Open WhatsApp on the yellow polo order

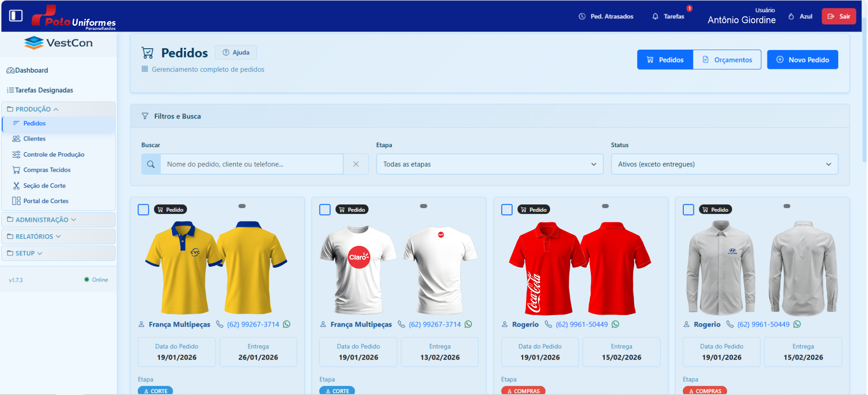click(287, 324)
